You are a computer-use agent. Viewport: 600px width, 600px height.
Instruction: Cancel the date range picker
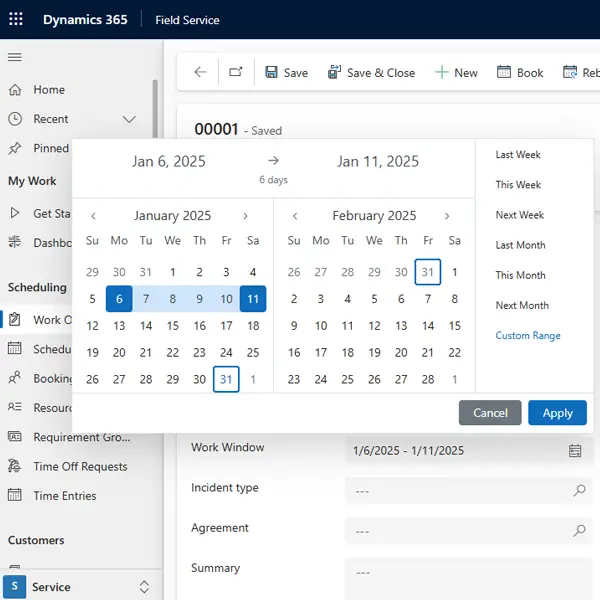pyautogui.click(x=490, y=413)
